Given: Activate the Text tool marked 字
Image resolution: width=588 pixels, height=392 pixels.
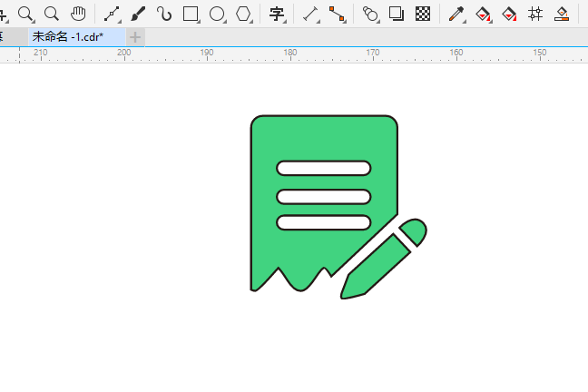Looking at the screenshot, I should click(277, 15).
